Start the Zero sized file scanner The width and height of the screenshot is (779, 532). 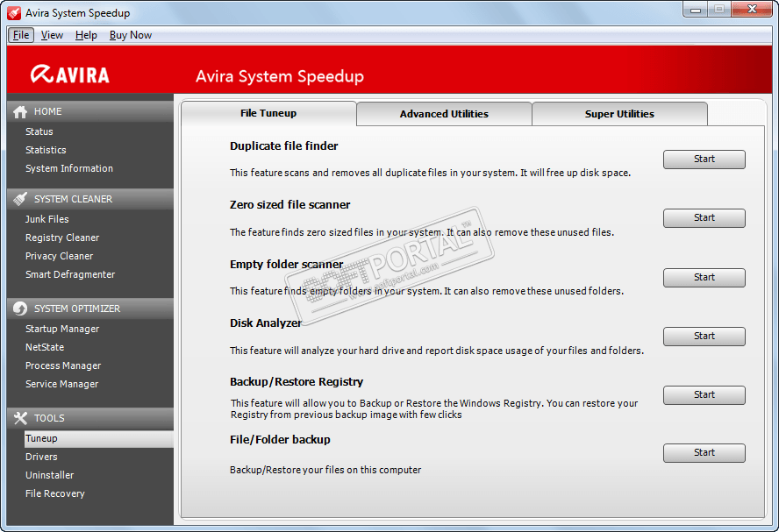[704, 218]
